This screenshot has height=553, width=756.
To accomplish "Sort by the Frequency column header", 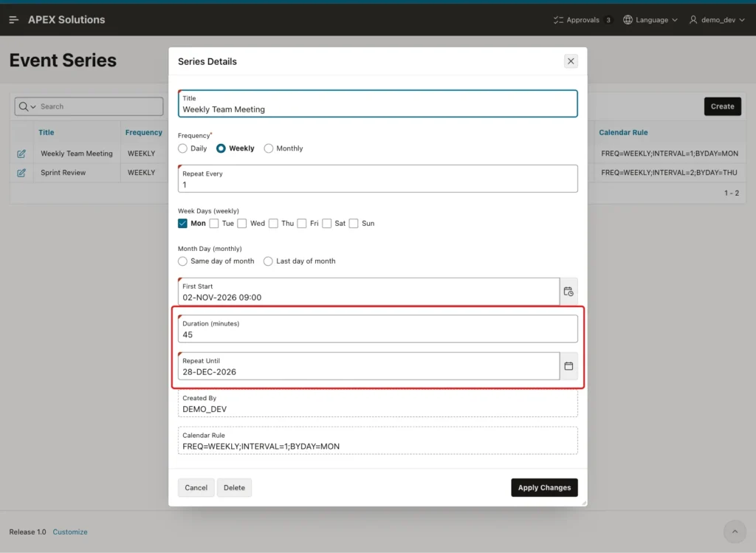I will click(x=144, y=132).
